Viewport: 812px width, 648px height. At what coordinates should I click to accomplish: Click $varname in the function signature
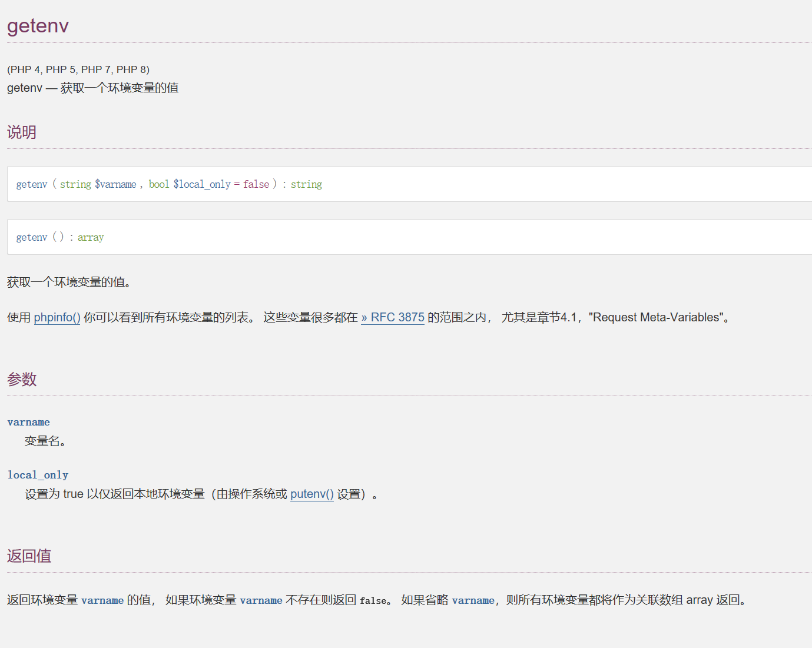115,184
